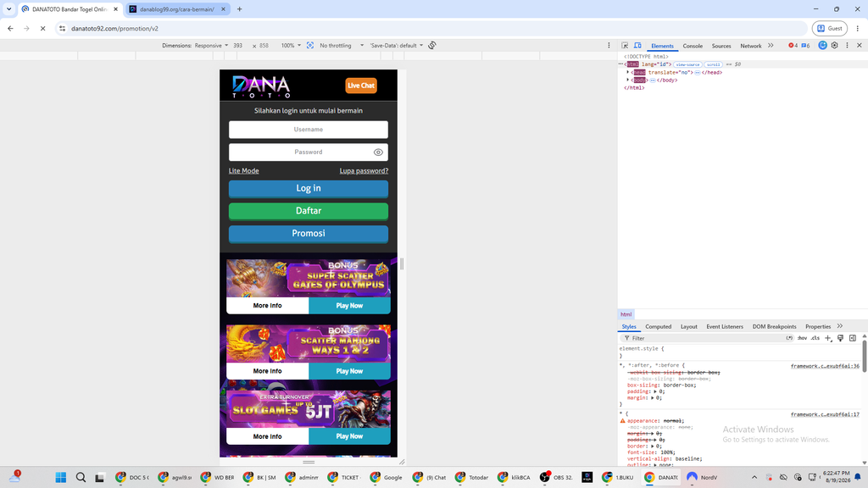Stop page loading in browser toolbar

[x=42, y=28]
